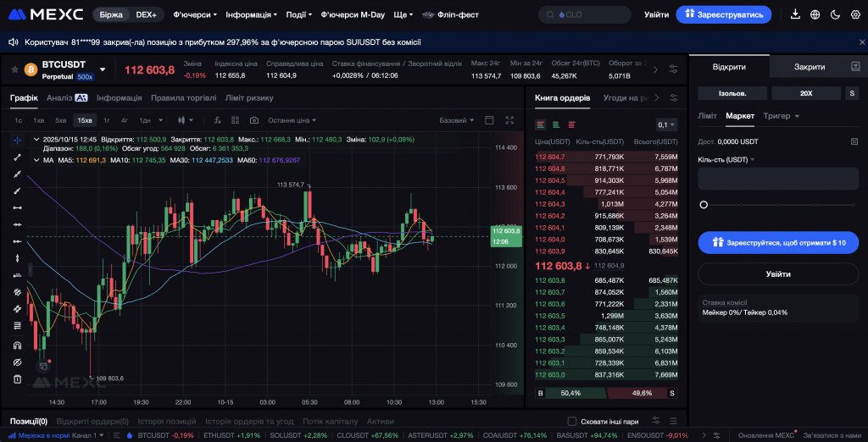The height and width of the screenshot is (442, 868).
Task: Add BTCUSDT to favorites with star icon
Action: point(14,69)
